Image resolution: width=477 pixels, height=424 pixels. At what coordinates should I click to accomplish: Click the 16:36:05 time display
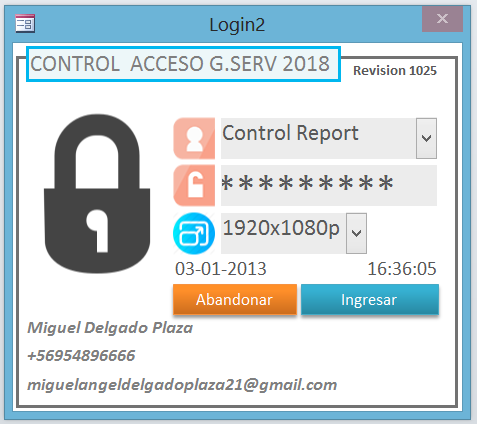(402, 269)
